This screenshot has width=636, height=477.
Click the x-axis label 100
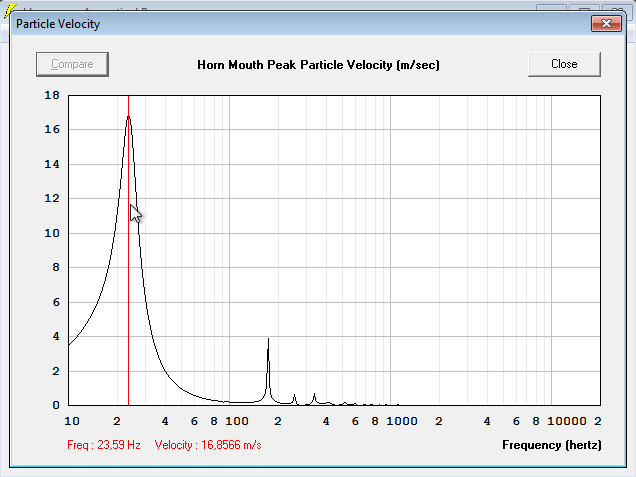pos(237,421)
